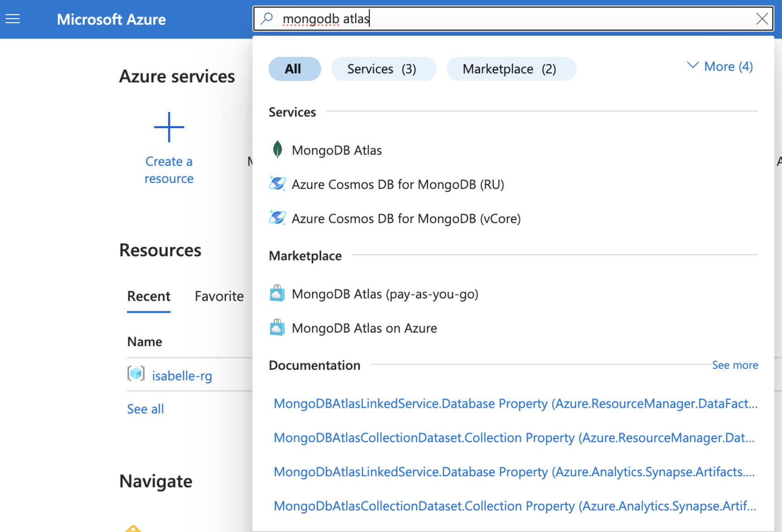
Task: Select the Services (3) filter tab
Action: click(383, 68)
